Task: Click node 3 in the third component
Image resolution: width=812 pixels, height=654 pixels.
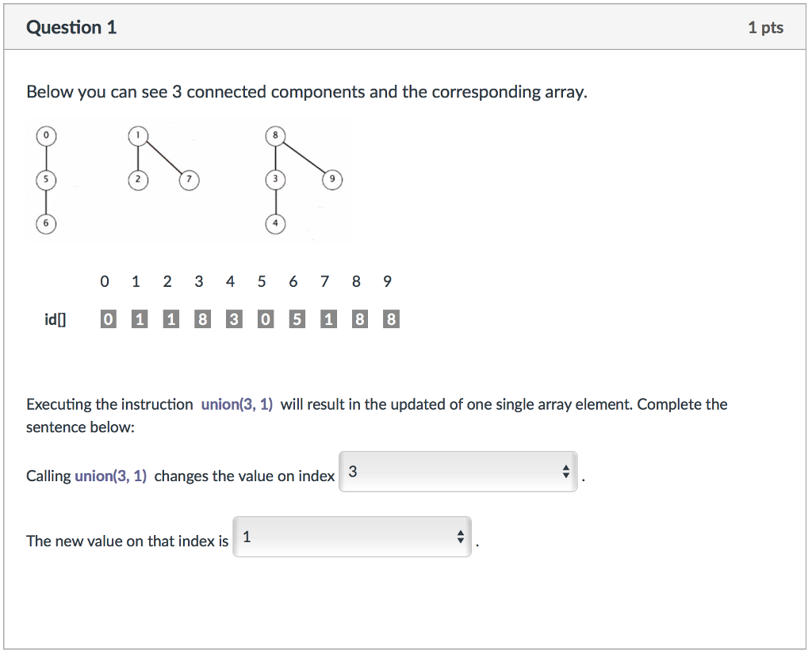Action: 275,179
